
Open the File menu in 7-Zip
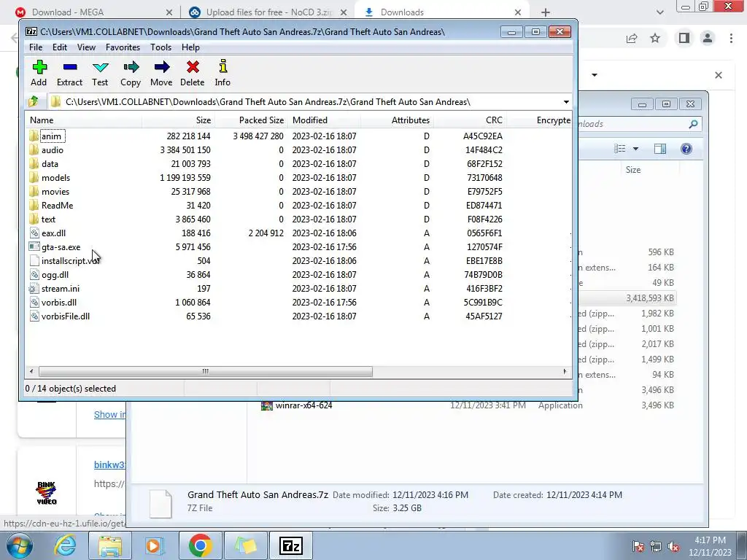tap(36, 47)
